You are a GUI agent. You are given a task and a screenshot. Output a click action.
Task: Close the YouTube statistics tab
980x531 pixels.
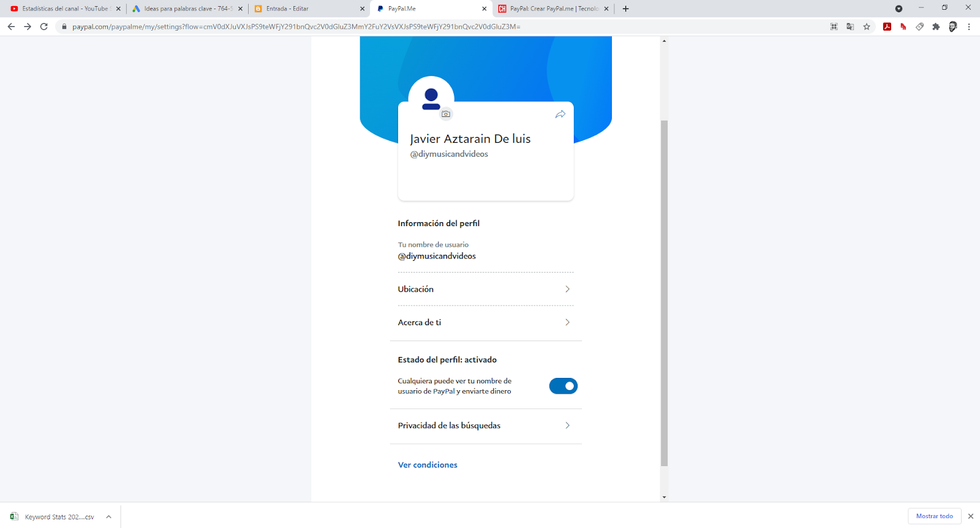(118, 9)
